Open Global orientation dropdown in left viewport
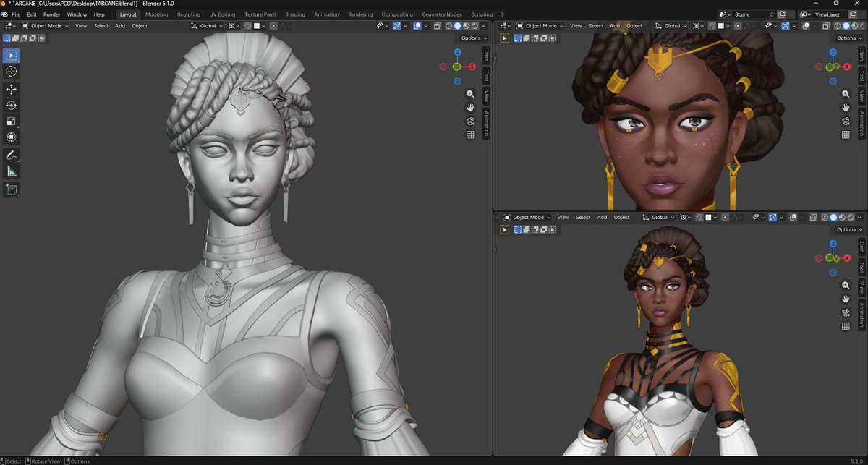 point(208,26)
